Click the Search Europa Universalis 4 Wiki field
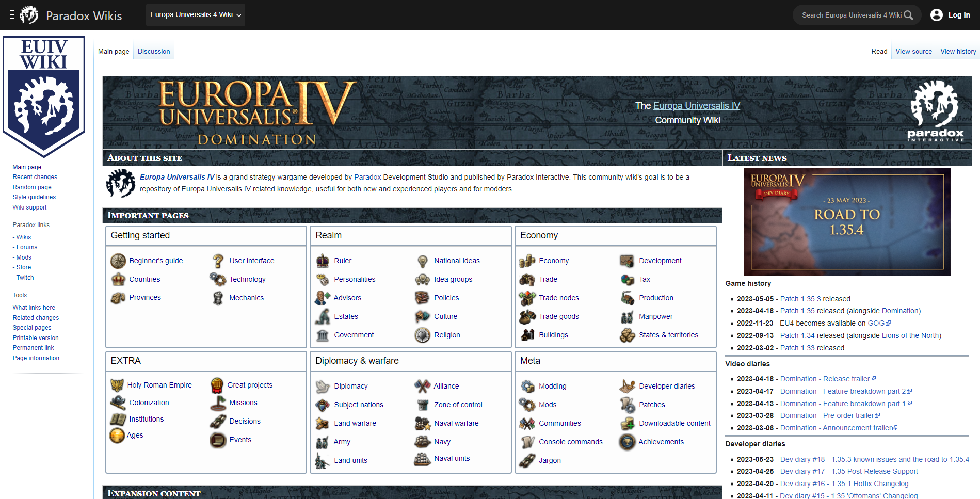Viewport: 980px width, 499px height. click(851, 15)
